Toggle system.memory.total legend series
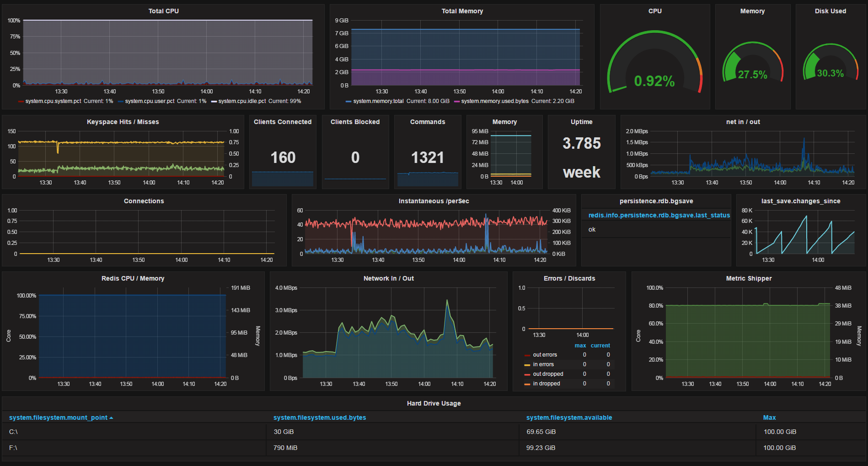 point(378,101)
